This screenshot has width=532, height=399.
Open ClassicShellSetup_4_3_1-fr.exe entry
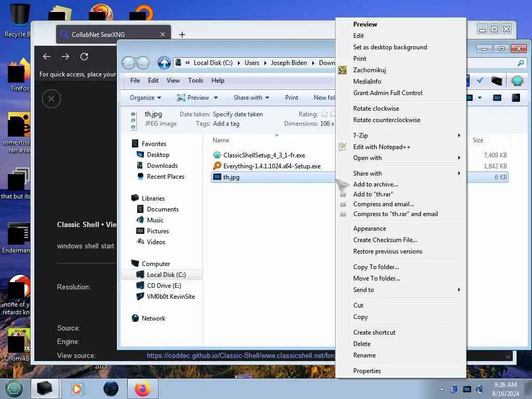264,155
